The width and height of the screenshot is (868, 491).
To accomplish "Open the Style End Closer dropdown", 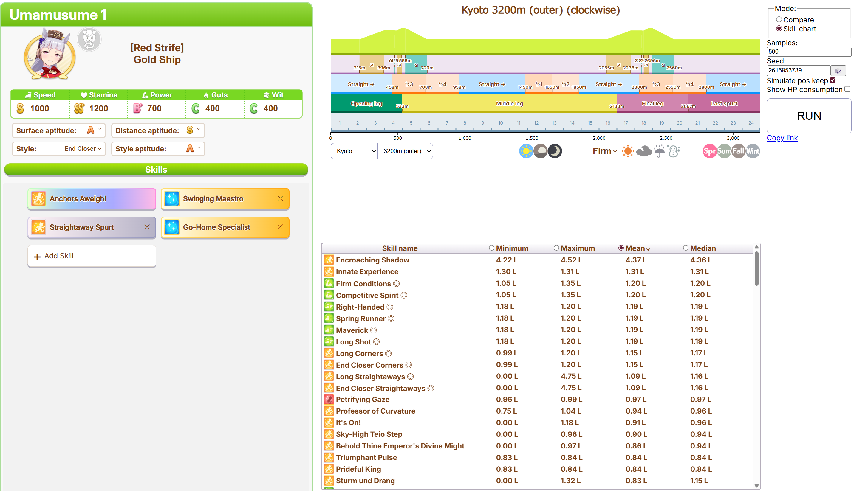I will point(83,149).
